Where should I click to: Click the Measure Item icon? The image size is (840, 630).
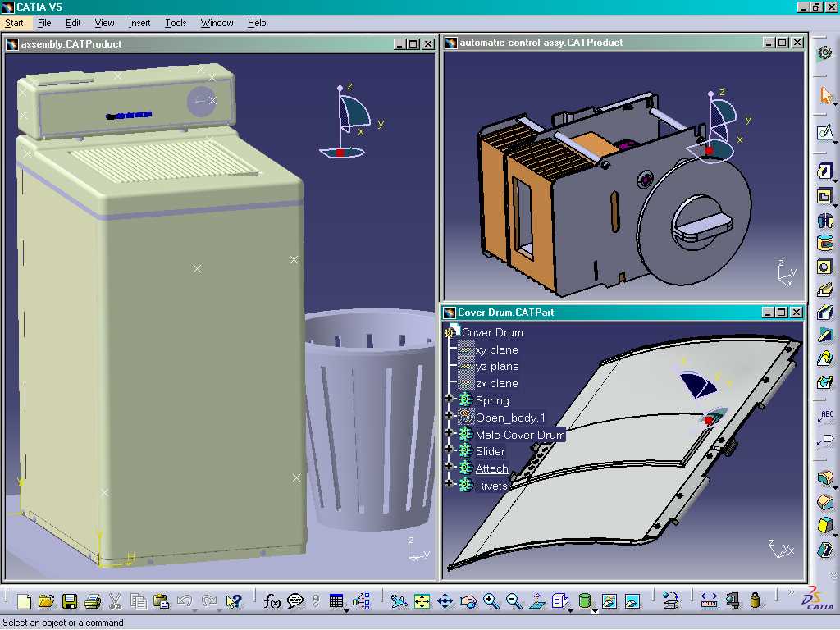(x=733, y=601)
